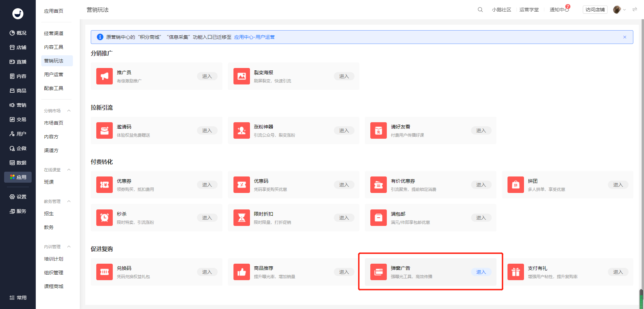Collapse the 教务管理 section
Viewport: 644px width, 309px height.
(69, 201)
